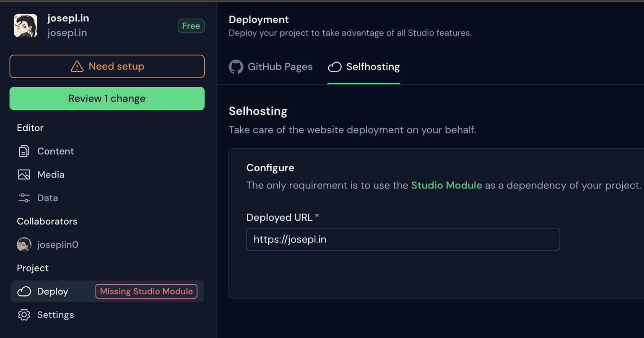
Task: Select the Media picture icon
Action: coord(24,175)
